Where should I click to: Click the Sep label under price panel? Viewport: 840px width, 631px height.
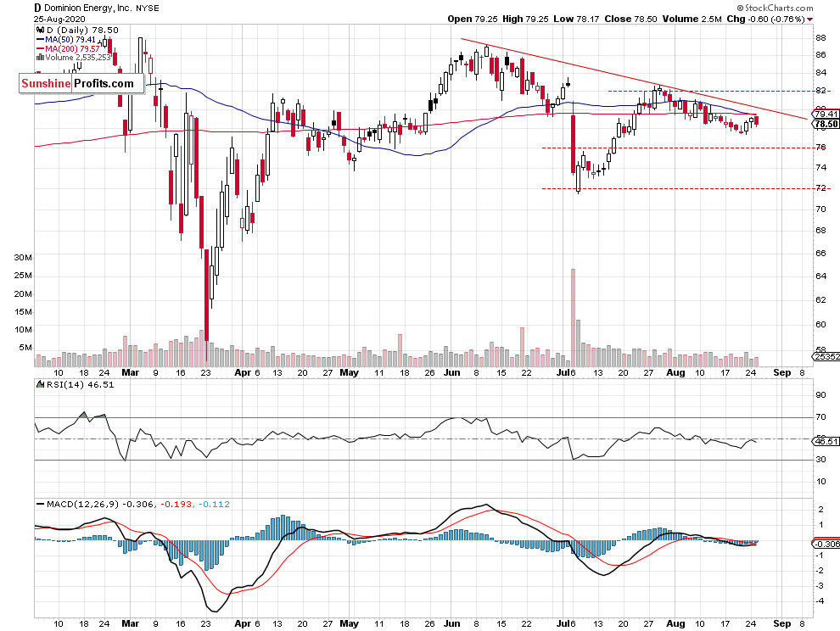782,372
